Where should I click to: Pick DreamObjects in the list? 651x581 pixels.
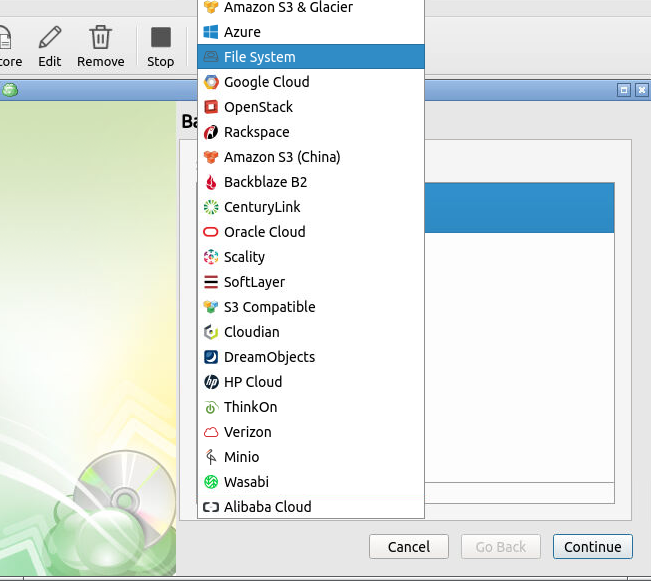(311, 357)
